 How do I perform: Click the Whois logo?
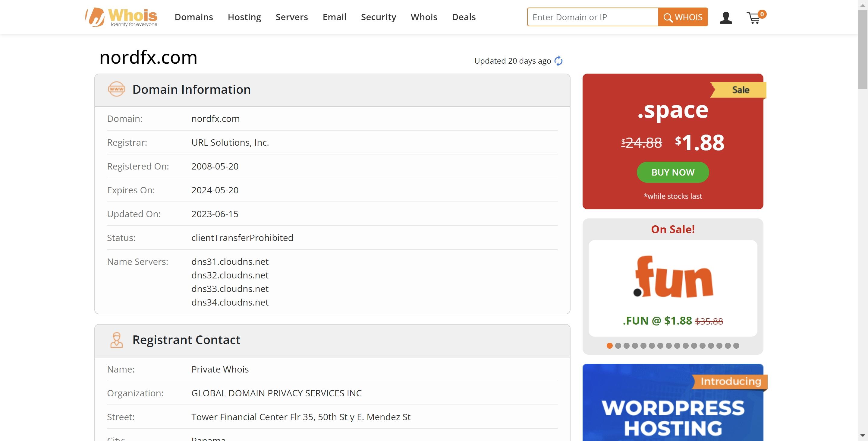[x=121, y=17]
